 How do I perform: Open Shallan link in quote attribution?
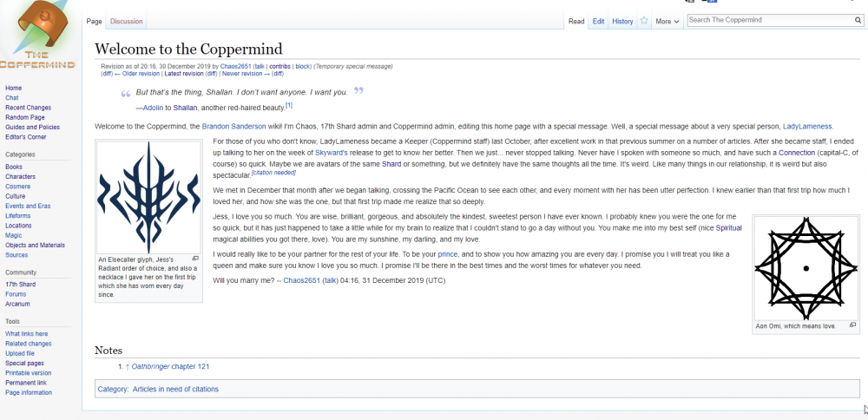pos(185,108)
